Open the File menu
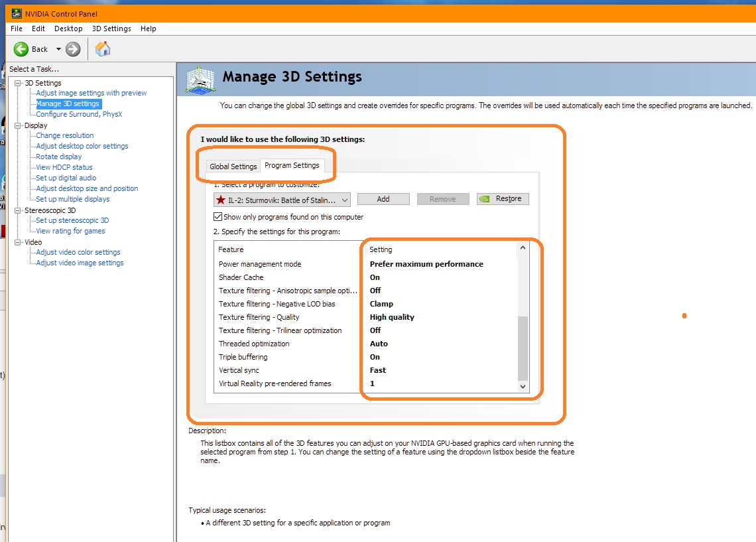The width and height of the screenshot is (756, 542). tap(17, 29)
